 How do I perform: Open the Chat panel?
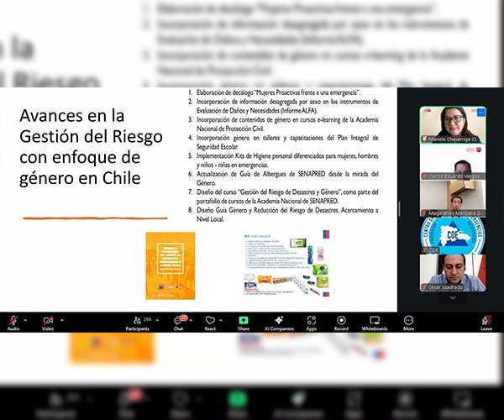pyautogui.click(x=178, y=322)
